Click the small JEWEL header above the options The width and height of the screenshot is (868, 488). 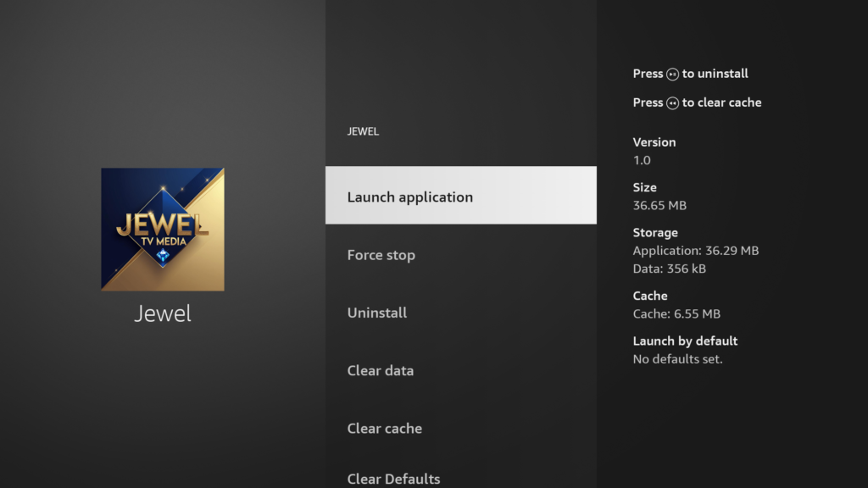pyautogui.click(x=363, y=131)
